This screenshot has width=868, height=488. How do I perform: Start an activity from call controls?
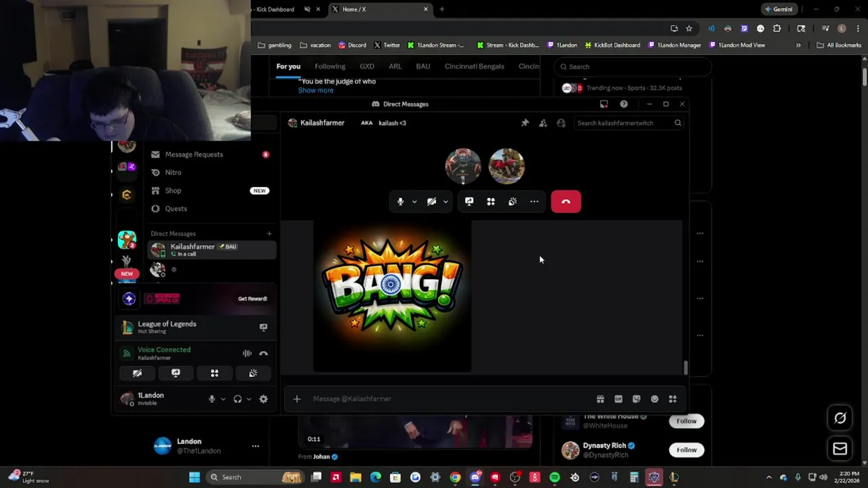pyautogui.click(x=491, y=201)
